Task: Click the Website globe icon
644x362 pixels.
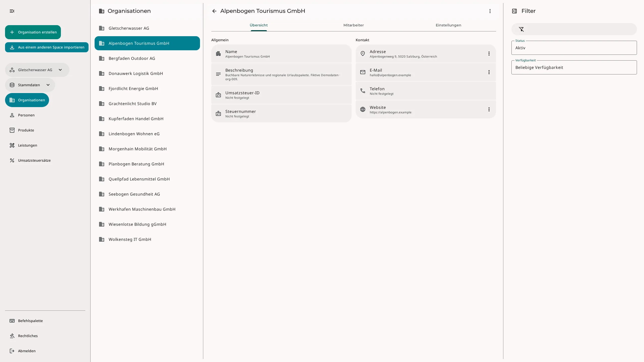Action: (363, 109)
